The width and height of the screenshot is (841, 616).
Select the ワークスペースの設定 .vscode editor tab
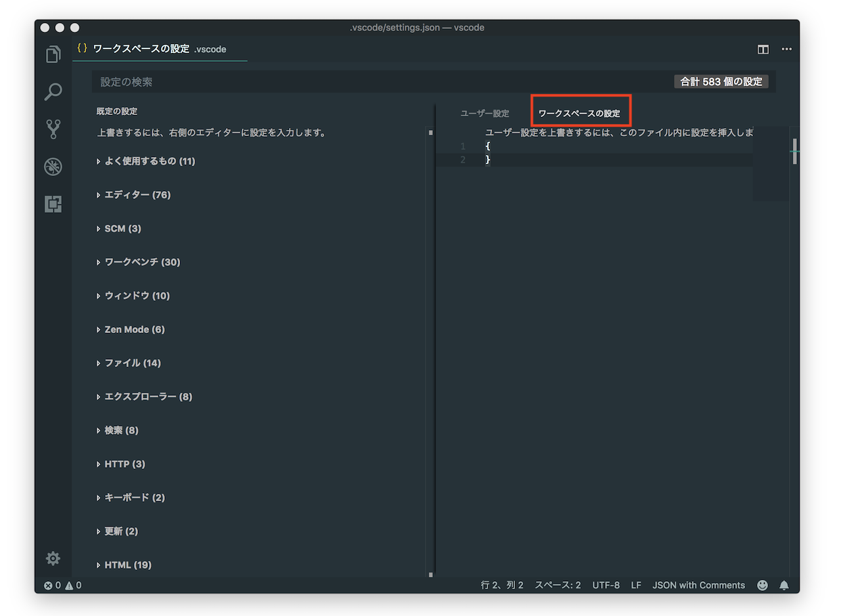click(160, 49)
